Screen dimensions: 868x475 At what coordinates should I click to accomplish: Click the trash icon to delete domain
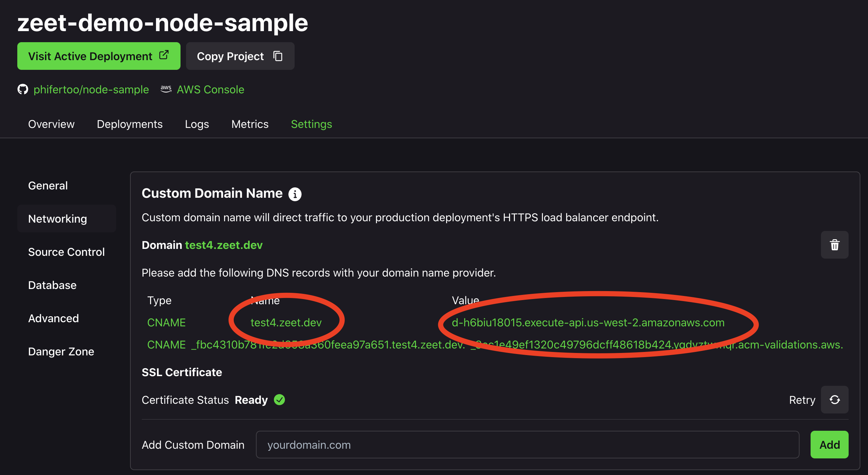(x=834, y=245)
